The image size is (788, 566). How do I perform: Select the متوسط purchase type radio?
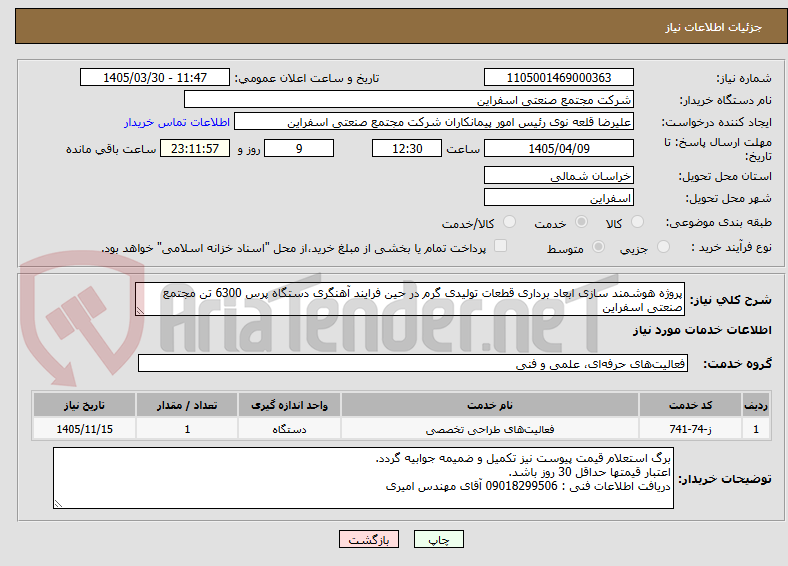(x=598, y=247)
